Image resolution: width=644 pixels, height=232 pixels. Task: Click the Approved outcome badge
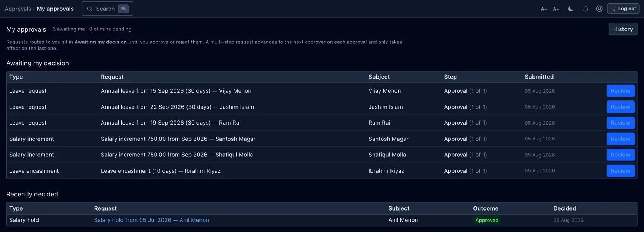click(x=487, y=220)
